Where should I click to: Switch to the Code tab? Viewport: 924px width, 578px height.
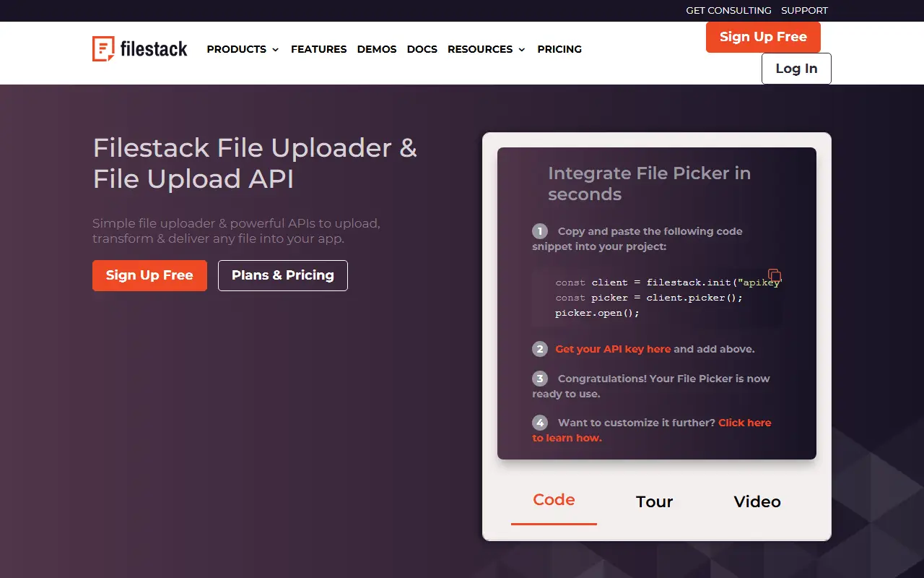pyautogui.click(x=554, y=500)
